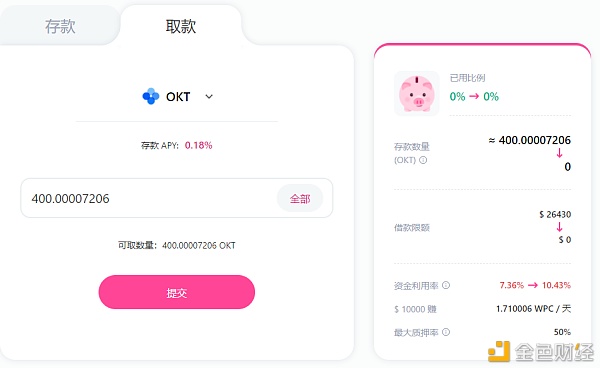Submit withdrawal with the 提交 button

[x=177, y=292]
